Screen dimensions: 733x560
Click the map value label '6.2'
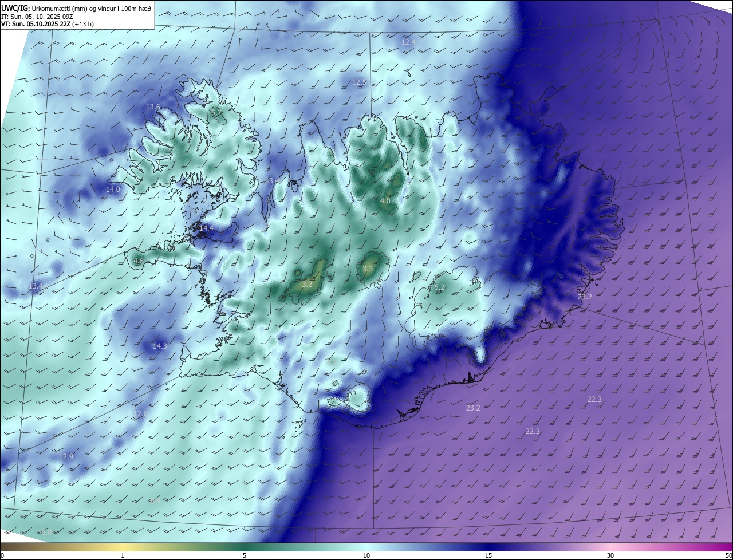click(439, 287)
